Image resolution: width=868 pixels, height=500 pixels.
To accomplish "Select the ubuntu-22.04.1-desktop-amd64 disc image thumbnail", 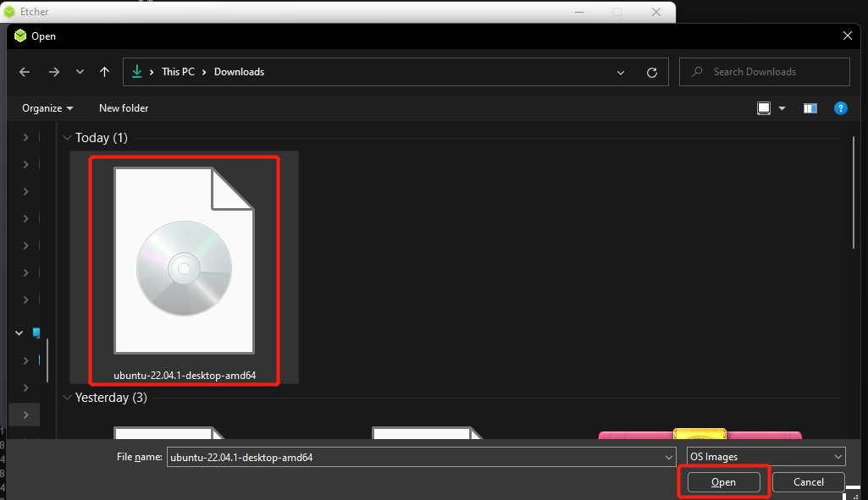I will point(184,261).
